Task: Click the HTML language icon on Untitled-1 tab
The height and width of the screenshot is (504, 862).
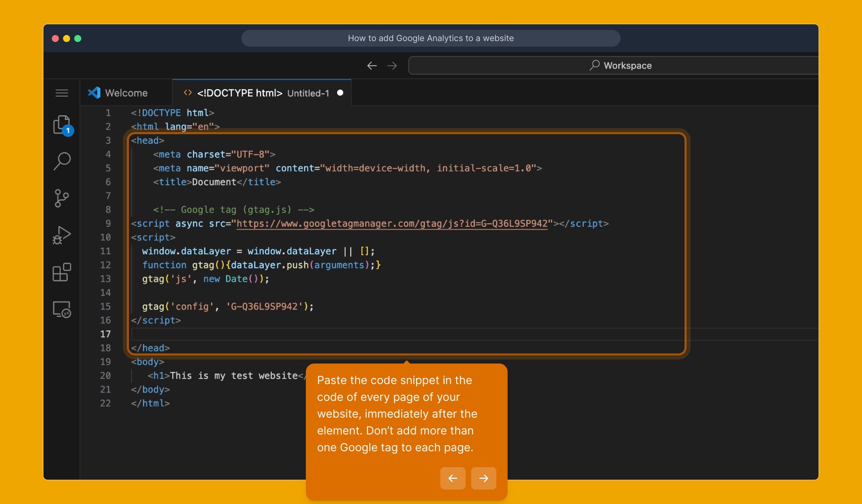Action: pos(188,92)
